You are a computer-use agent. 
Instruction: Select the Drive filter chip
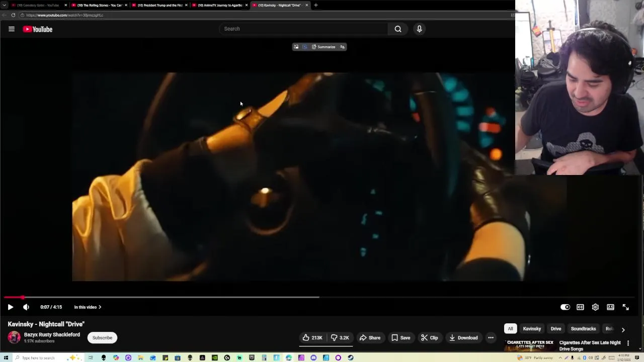coord(556,328)
